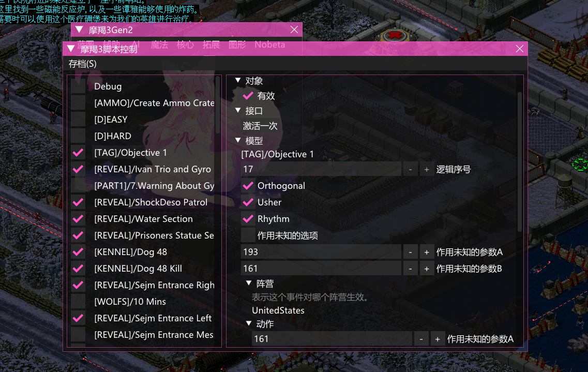This screenshot has width=588, height=372.
Task: Click the 逻辑序号 value field showing 17
Action: pyautogui.click(x=321, y=170)
